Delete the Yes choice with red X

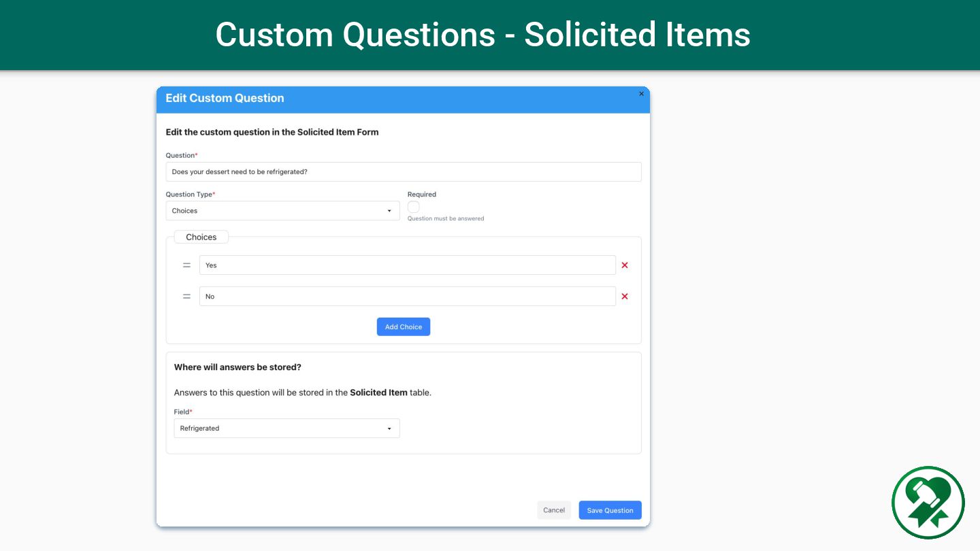[x=625, y=265]
